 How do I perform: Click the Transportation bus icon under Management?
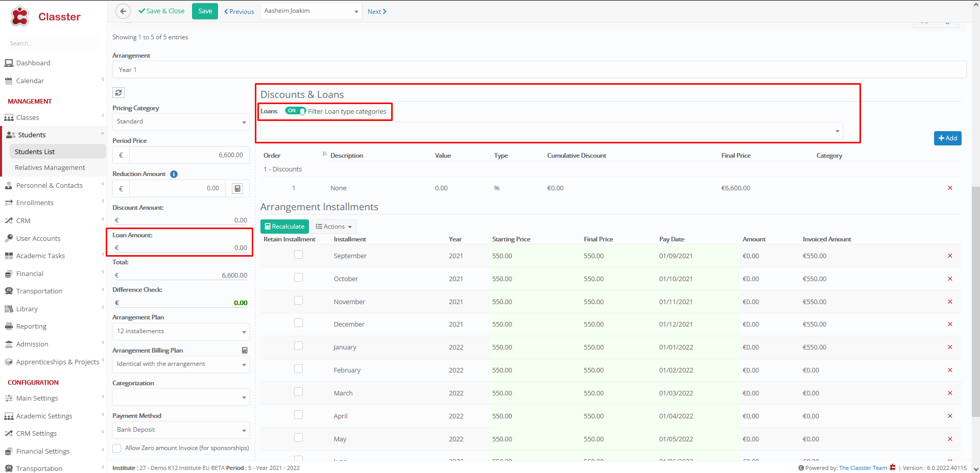9,291
